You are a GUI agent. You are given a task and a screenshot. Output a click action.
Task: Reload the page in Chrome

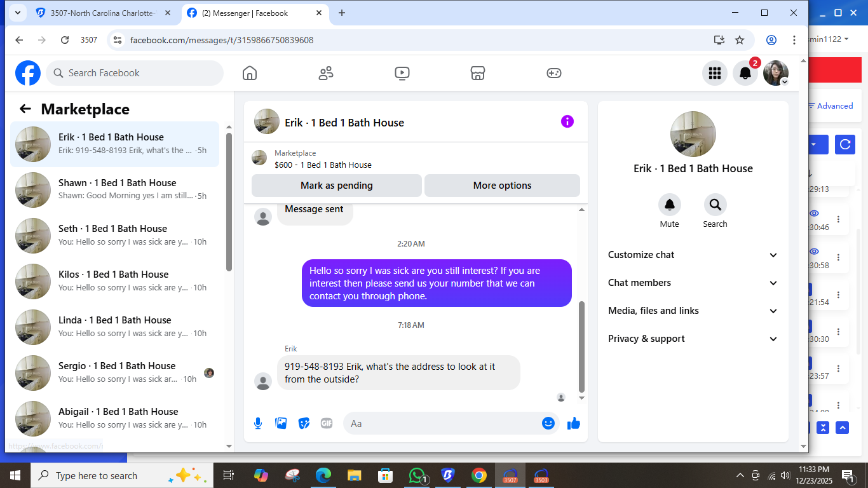click(x=65, y=40)
